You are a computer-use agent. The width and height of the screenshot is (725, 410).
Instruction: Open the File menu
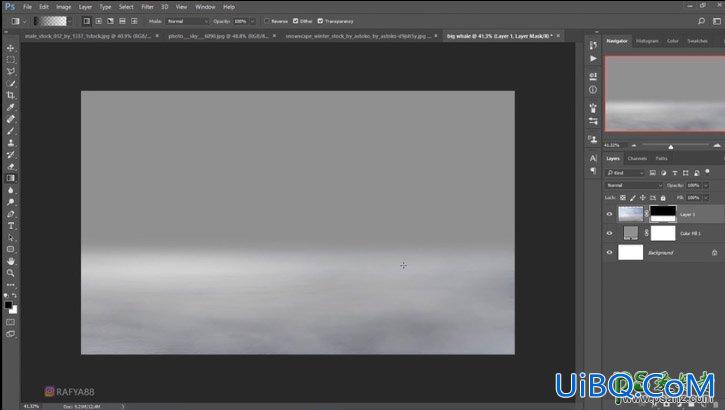pos(27,7)
